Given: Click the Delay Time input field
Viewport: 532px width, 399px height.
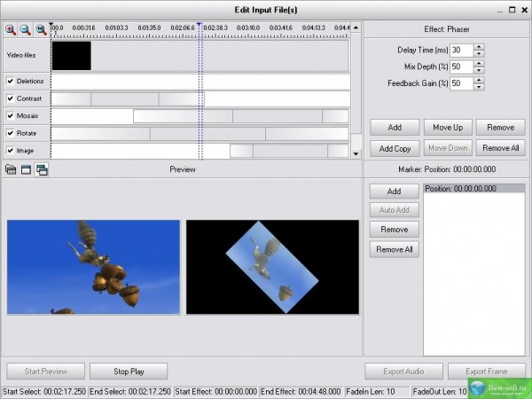Looking at the screenshot, I should pyautogui.click(x=460, y=50).
